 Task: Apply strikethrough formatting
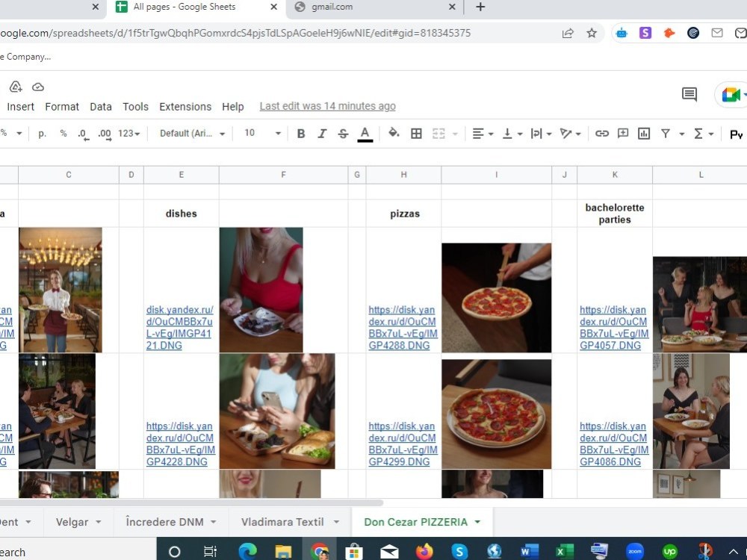[x=343, y=134]
